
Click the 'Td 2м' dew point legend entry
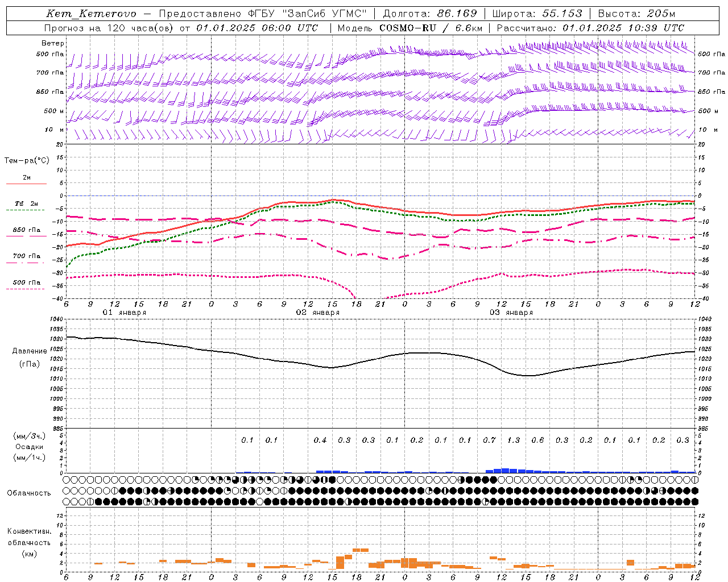point(26,203)
